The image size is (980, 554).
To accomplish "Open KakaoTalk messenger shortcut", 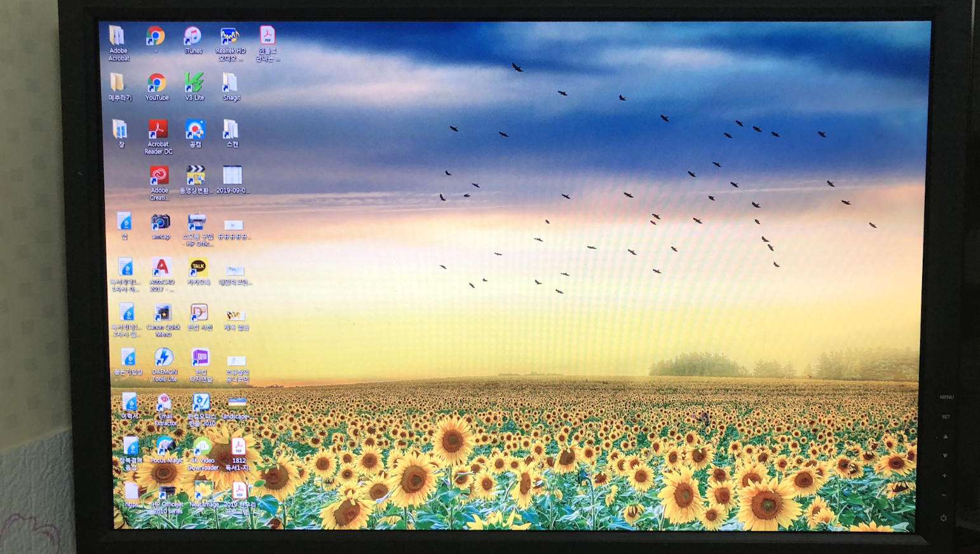I will [198, 272].
